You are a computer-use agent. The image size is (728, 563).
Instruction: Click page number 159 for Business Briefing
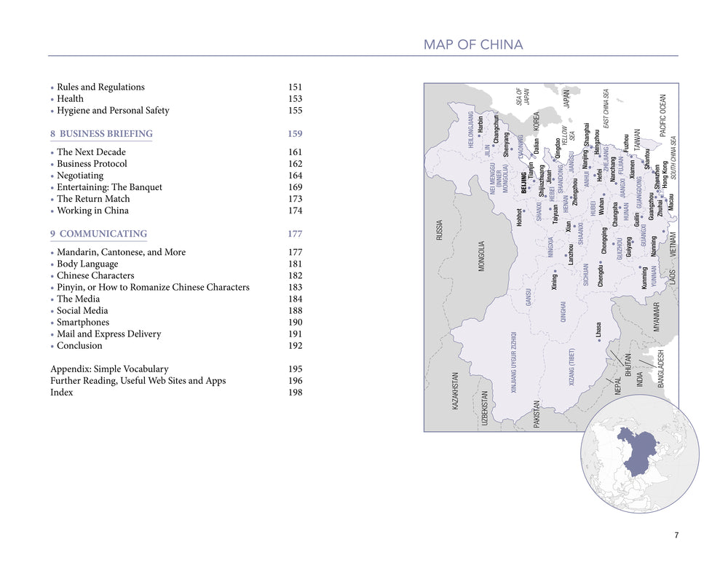[295, 134]
